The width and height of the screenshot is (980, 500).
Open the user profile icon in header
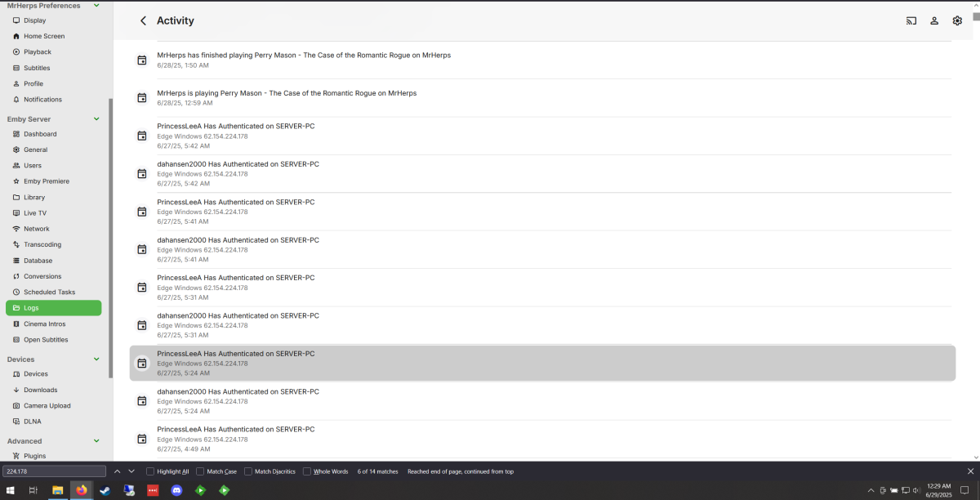[x=934, y=20]
